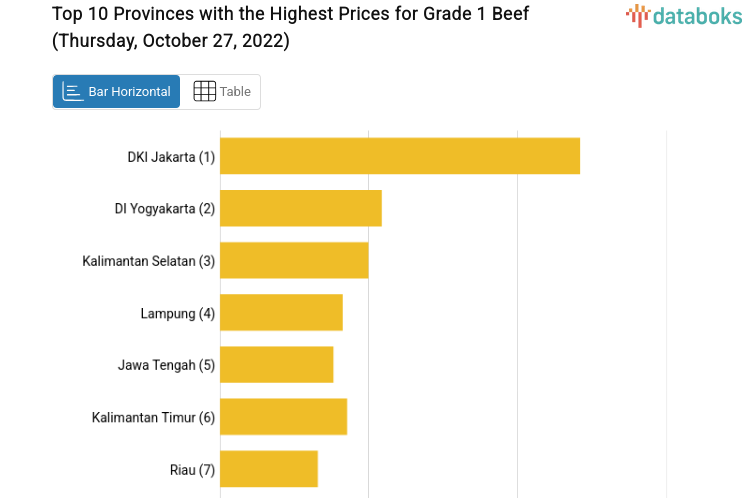753x498 pixels.
Task: Switch to the Table view tab
Action: pyautogui.click(x=221, y=92)
